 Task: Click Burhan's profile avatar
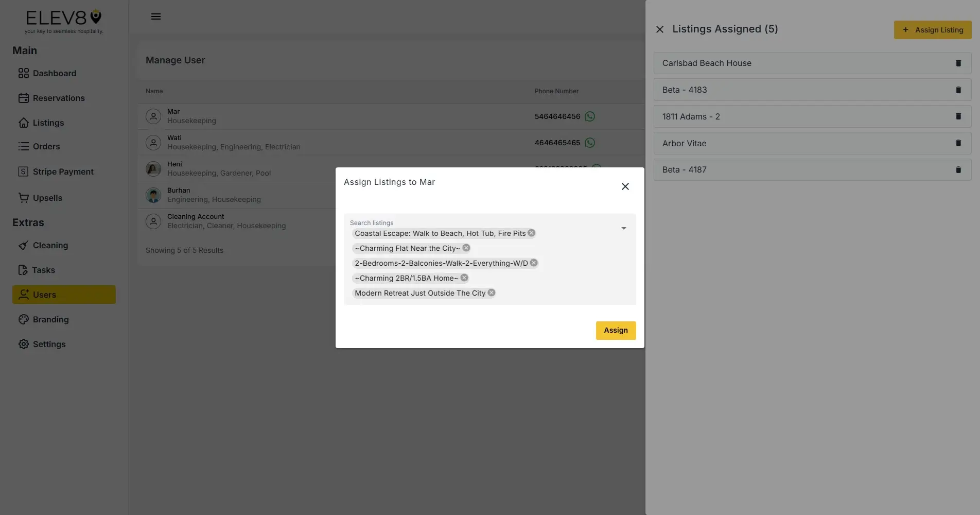(153, 195)
